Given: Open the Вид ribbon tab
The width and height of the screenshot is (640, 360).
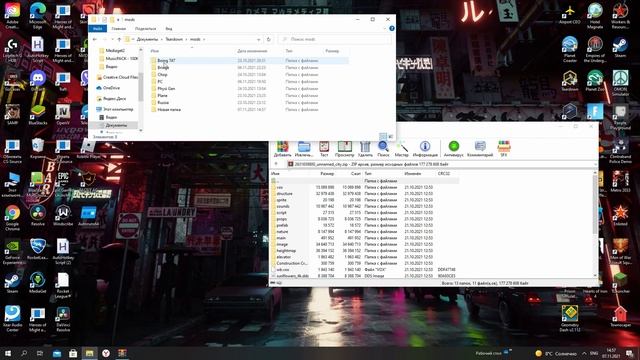Looking at the screenshot, I should [x=169, y=29].
